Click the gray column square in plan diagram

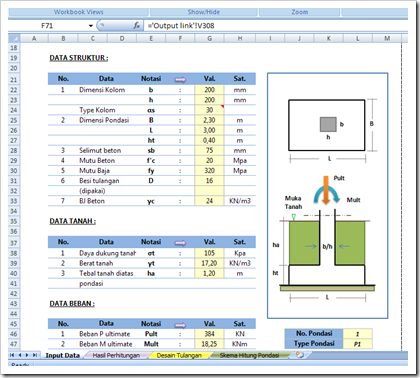[328, 124]
